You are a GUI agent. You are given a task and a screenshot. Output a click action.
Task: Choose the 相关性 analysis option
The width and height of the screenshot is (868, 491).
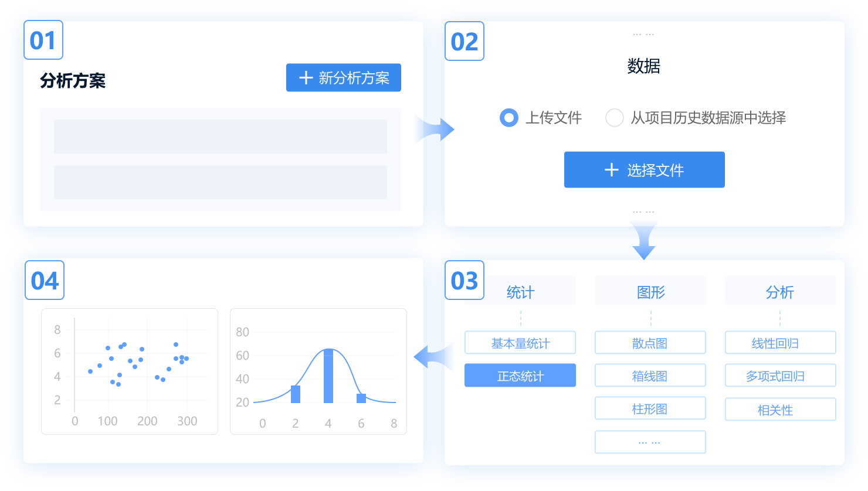(x=780, y=410)
